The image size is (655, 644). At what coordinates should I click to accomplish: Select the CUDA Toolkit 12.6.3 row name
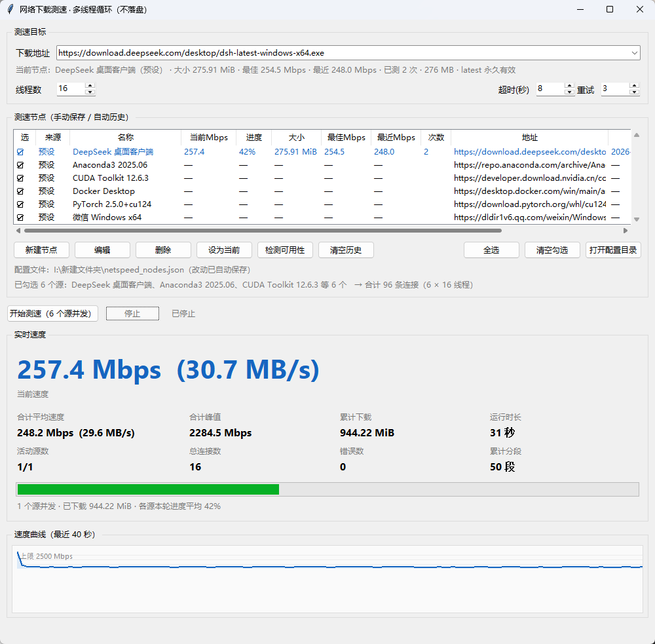(x=110, y=178)
